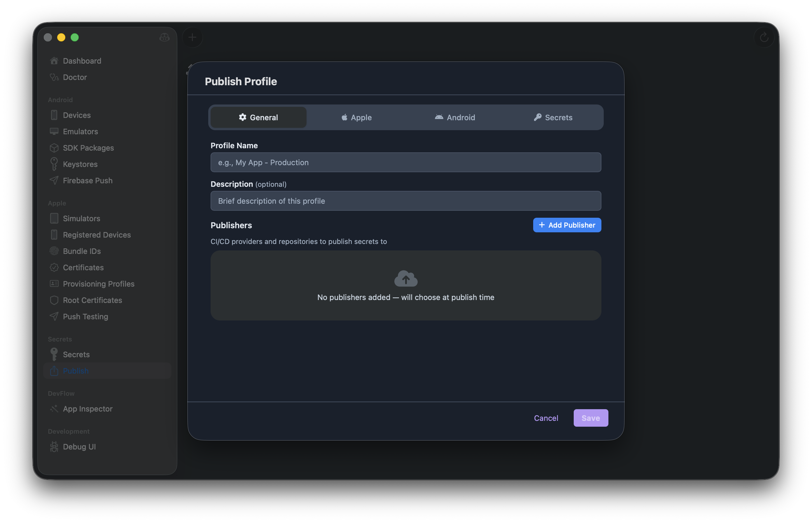The height and width of the screenshot is (523, 812).
Task: Open Dashboard in the sidebar
Action: (x=107, y=61)
